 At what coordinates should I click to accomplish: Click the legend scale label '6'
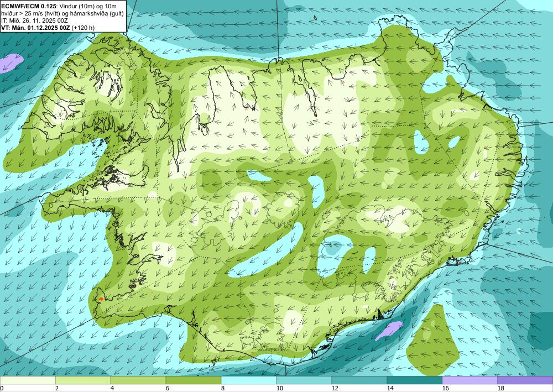tap(168, 389)
